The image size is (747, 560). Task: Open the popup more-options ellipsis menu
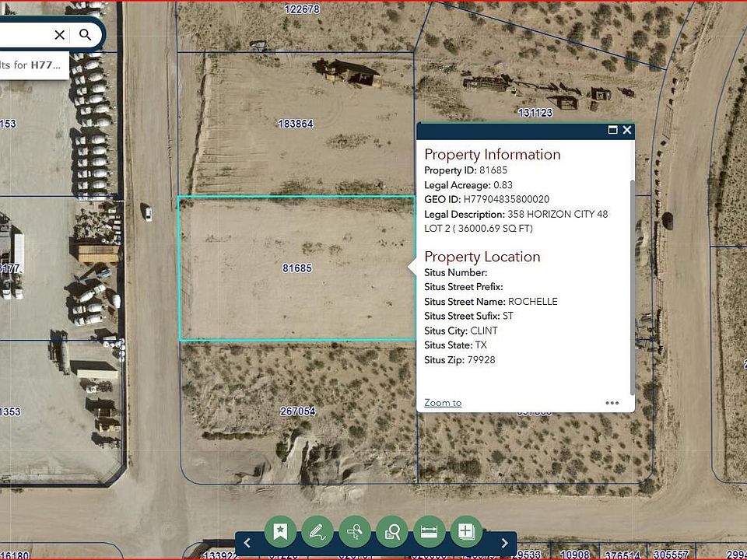612,403
